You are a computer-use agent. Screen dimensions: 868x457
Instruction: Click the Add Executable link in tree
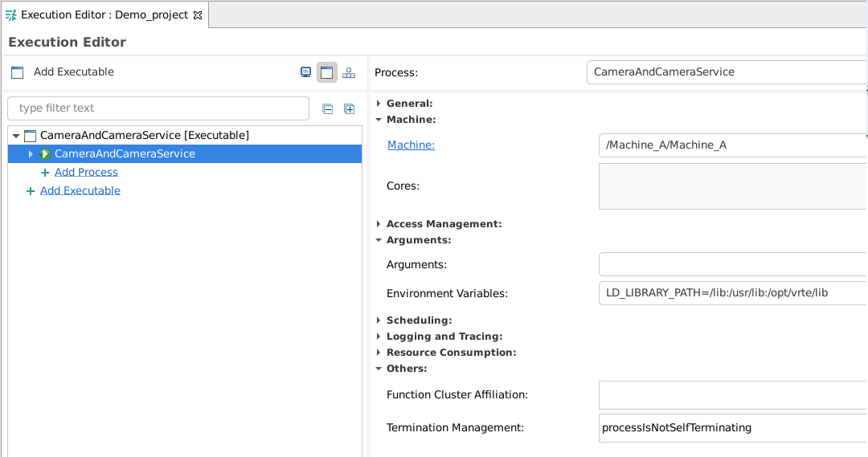click(x=80, y=190)
